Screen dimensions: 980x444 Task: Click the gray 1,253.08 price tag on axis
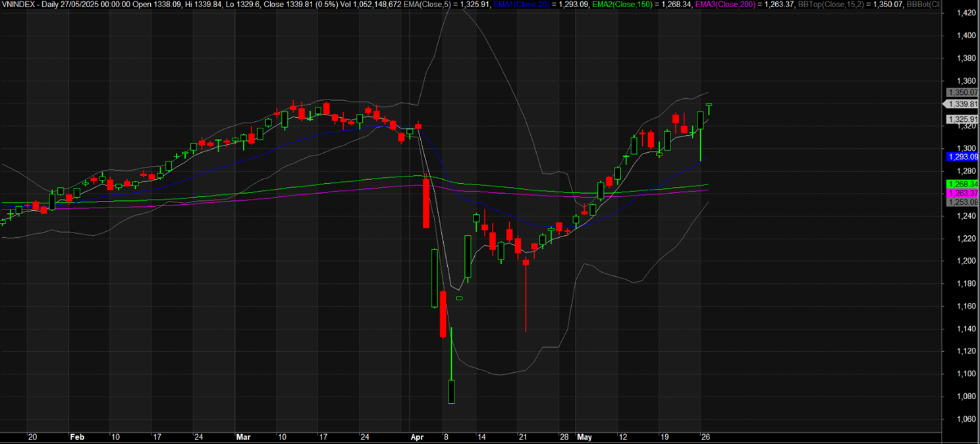962,202
